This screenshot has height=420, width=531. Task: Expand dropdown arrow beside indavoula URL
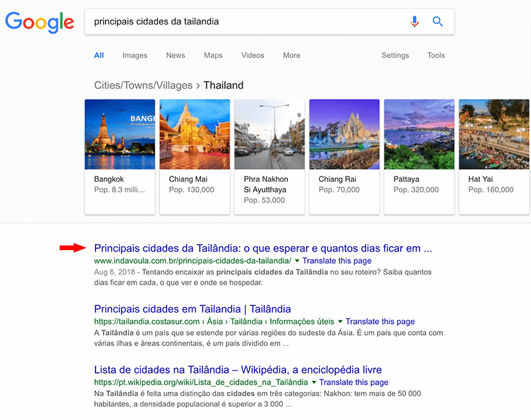pyautogui.click(x=297, y=261)
